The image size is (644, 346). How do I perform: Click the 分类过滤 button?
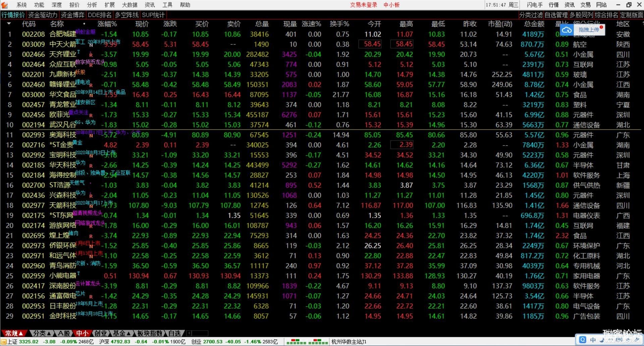531,15
